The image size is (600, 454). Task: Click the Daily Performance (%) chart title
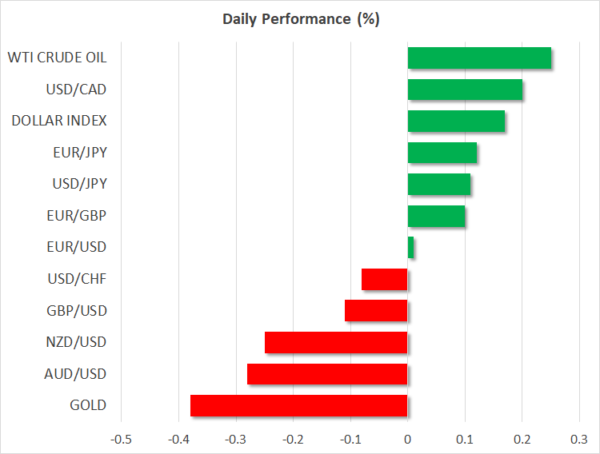coord(301,20)
